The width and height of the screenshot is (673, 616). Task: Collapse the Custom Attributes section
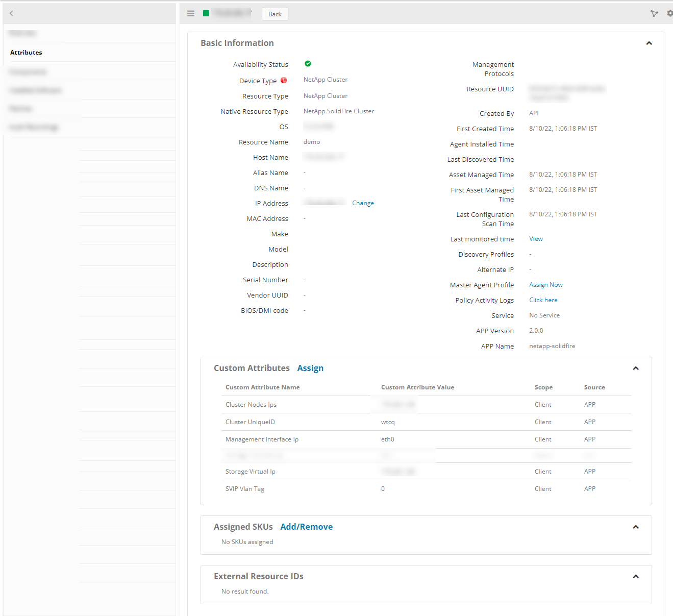tap(636, 368)
